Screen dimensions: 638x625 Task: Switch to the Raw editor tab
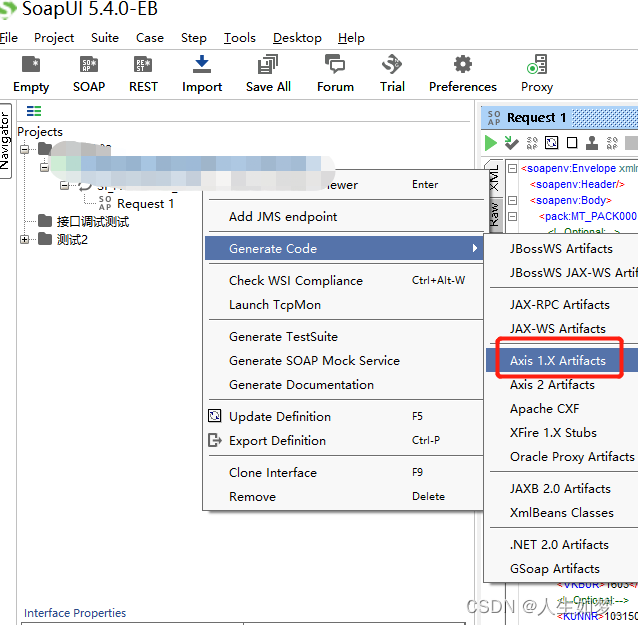494,214
